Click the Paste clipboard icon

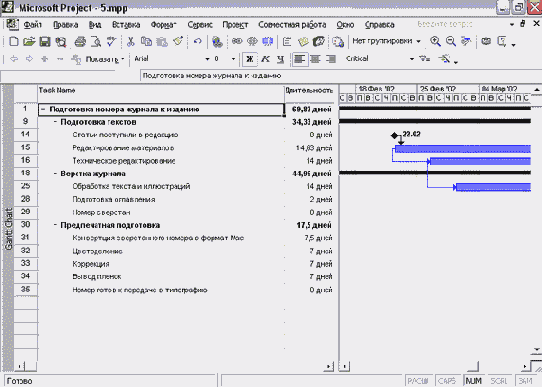point(162,42)
